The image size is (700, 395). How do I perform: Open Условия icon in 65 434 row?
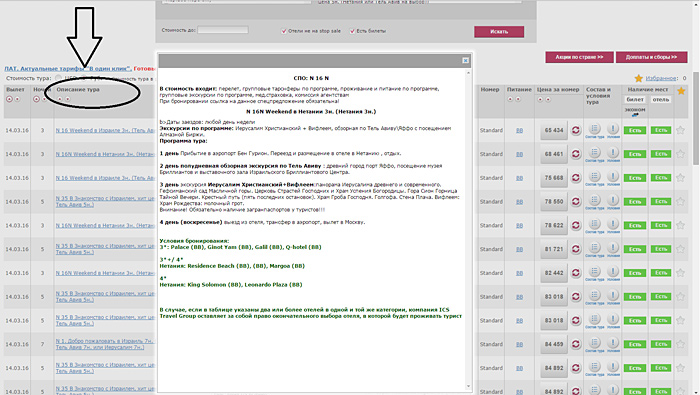613,129
